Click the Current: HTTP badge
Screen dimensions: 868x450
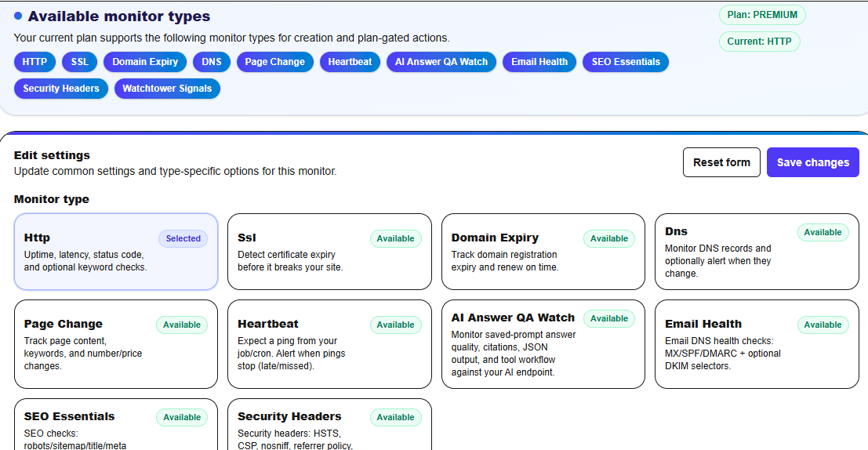760,42
